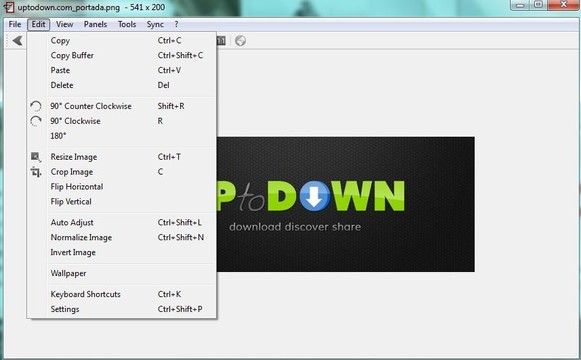Select Delete in the Edit menu

[x=122, y=85]
